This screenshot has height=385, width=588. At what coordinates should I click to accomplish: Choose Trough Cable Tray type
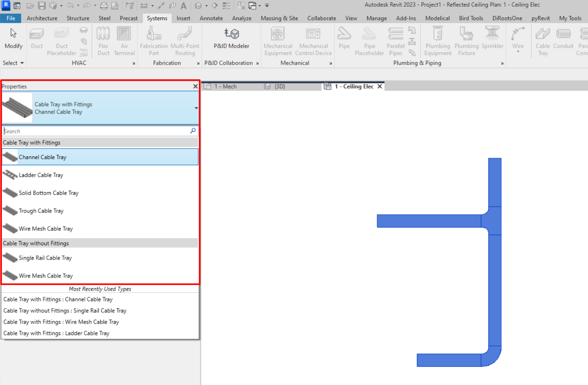coord(100,211)
